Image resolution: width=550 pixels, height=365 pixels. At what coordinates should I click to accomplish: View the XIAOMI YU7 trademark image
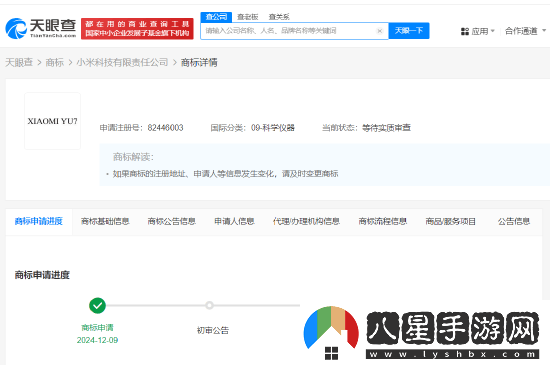pos(53,121)
